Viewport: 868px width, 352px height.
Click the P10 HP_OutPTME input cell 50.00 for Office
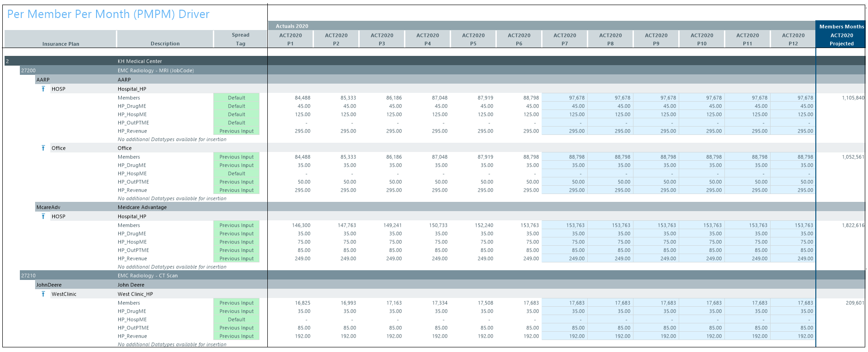tap(701, 182)
